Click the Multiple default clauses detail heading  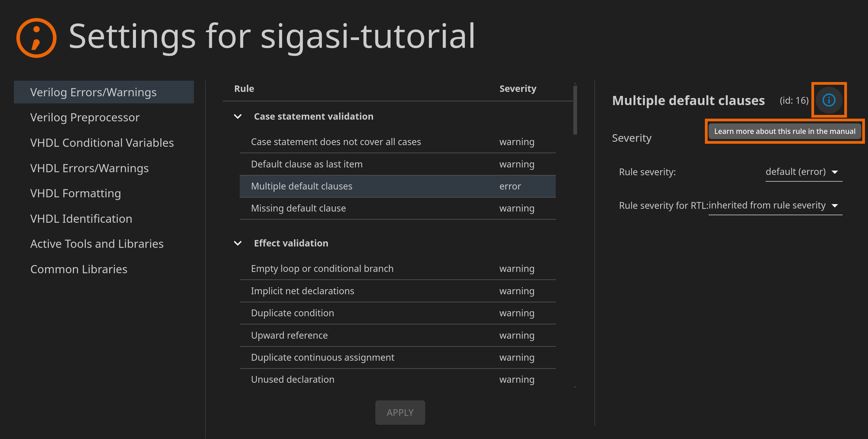[x=688, y=100]
